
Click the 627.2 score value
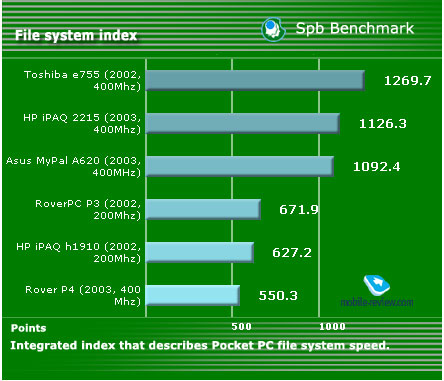[292, 252]
